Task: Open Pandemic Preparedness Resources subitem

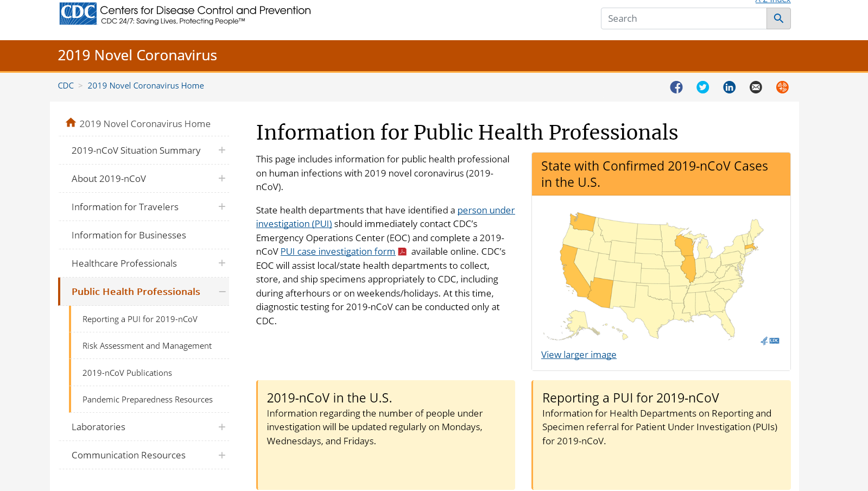Action: click(148, 400)
